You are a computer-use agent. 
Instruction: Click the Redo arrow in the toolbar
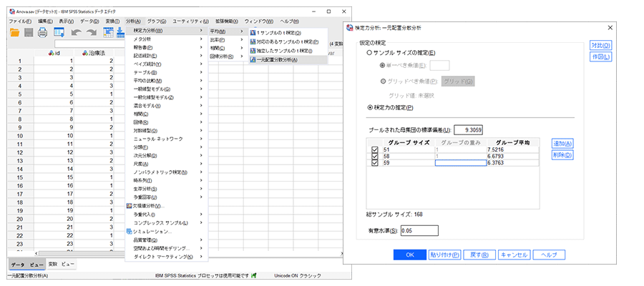coord(91,33)
